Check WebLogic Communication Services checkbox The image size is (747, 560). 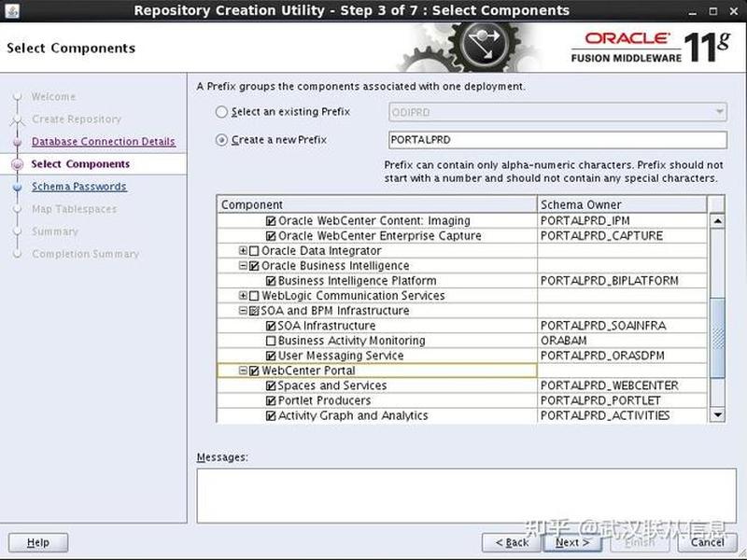254,296
